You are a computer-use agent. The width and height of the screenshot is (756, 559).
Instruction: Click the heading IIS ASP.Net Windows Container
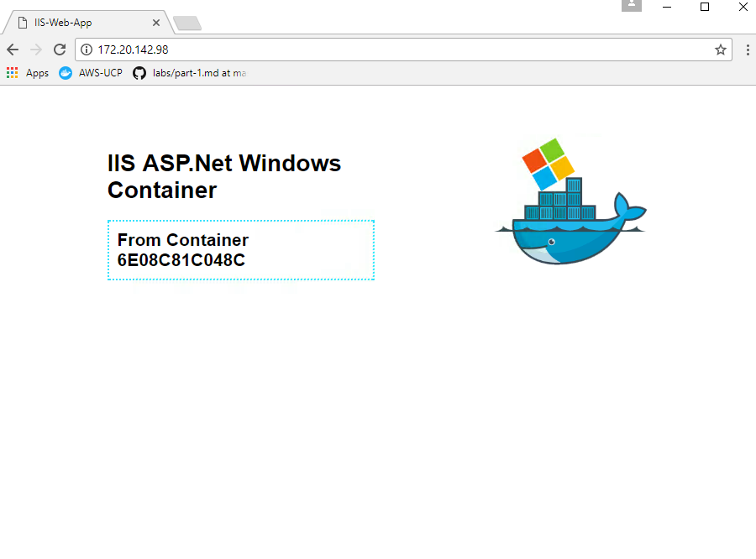pos(224,176)
